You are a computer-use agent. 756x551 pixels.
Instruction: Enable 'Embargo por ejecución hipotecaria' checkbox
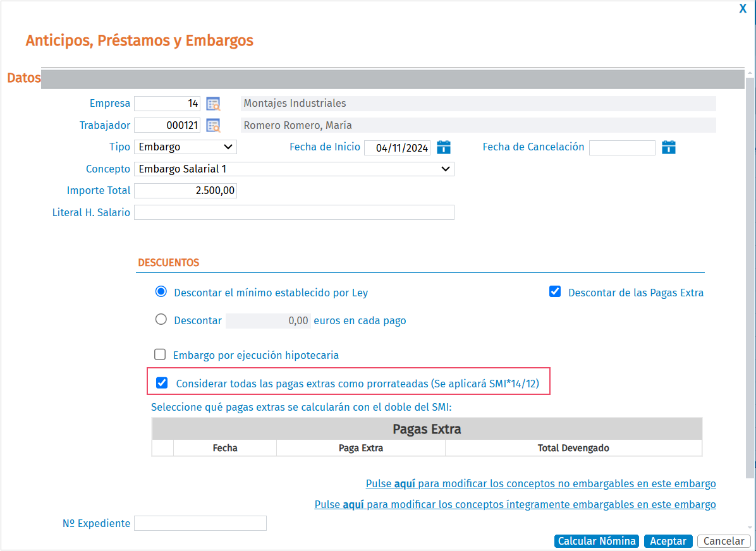coord(160,354)
